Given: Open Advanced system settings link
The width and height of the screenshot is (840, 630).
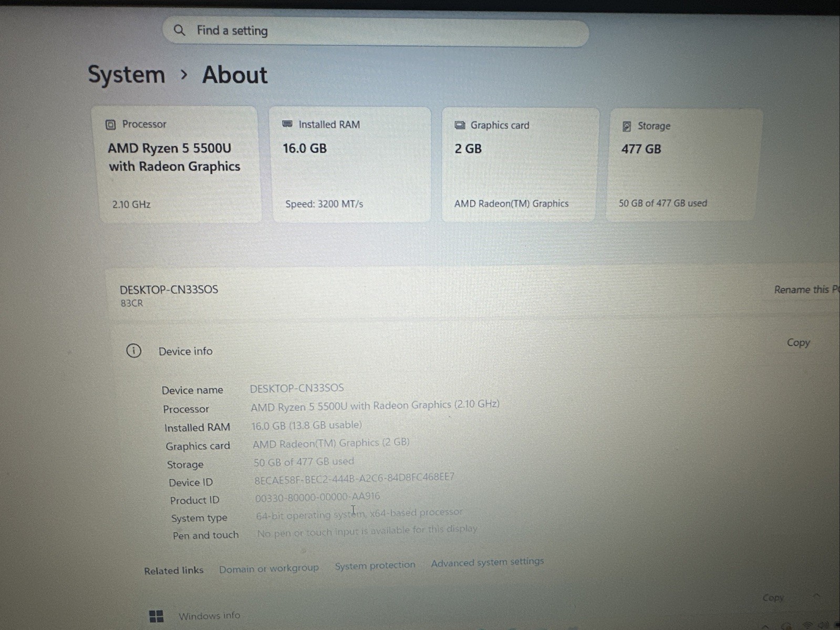Looking at the screenshot, I should pyautogui.click(x=487, y=562).
